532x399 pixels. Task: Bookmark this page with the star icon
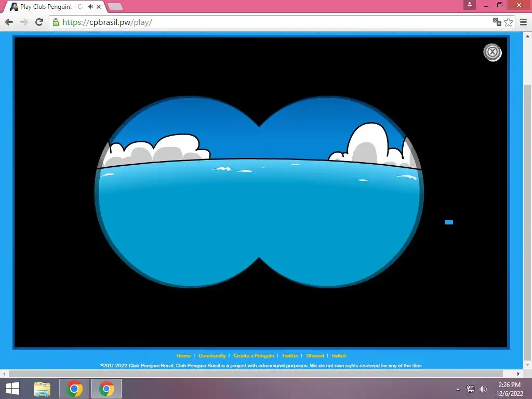click(508, 22)
